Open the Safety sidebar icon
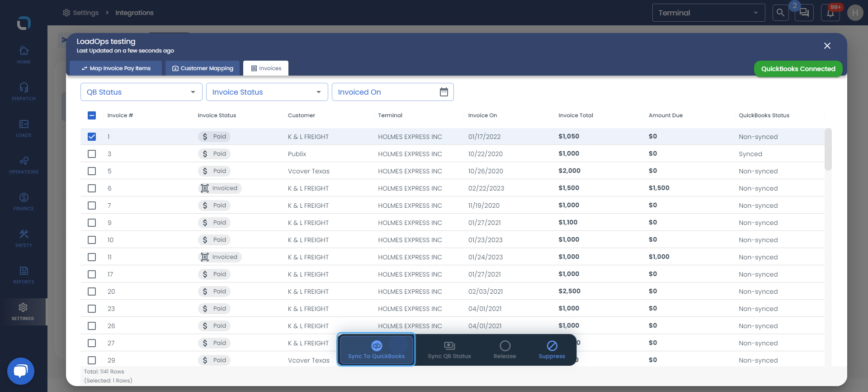The height and width of the screenshot is (392, 868). point(24,238)
